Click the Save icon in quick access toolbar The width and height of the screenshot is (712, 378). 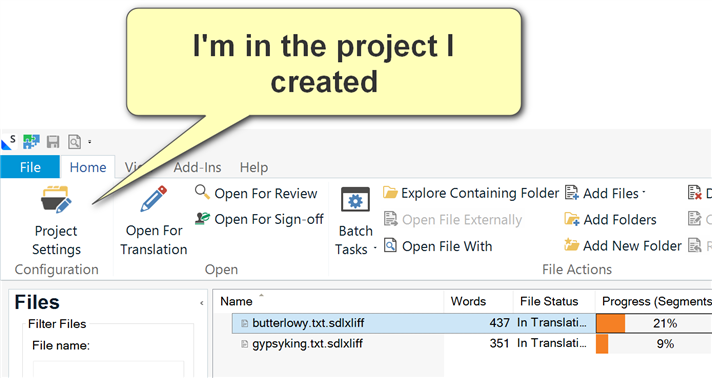click(x=53, y=142)
